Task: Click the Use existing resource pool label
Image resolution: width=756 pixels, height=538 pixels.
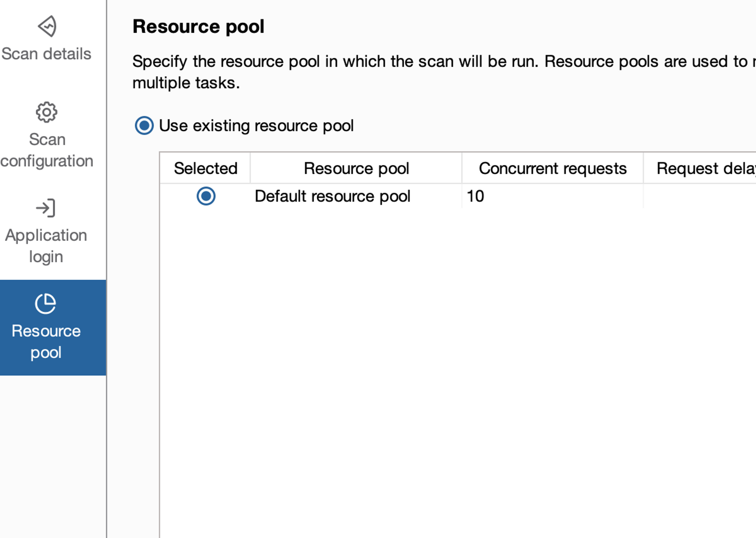Action: tap(256, 126)
